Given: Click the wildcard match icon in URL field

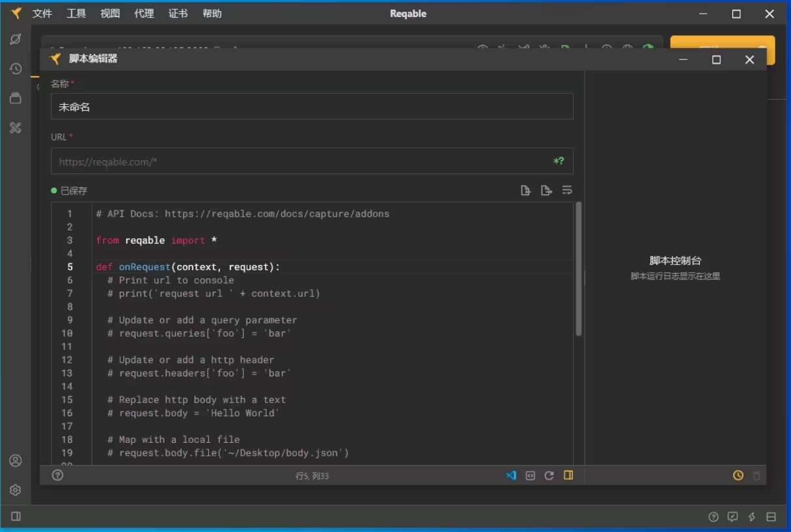Looking at the screenshot, I should 558,161.
